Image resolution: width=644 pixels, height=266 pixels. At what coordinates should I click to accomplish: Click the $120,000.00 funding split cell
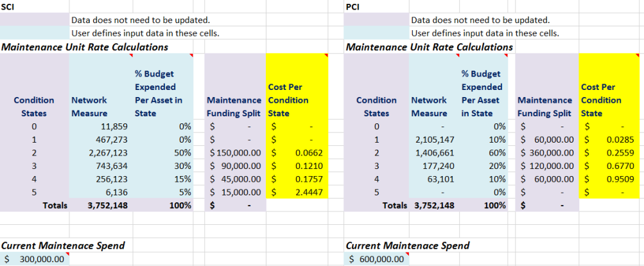547,166
